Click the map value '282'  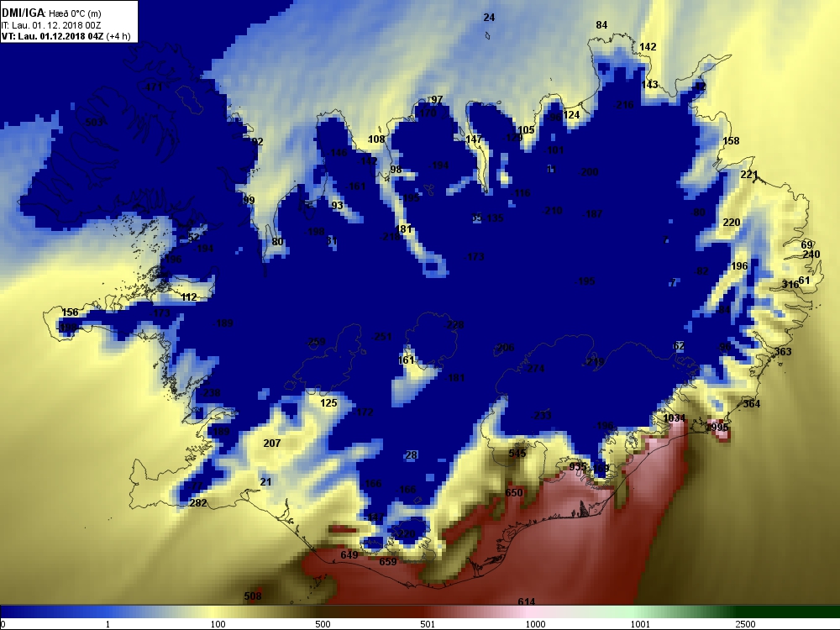point(198,503)
